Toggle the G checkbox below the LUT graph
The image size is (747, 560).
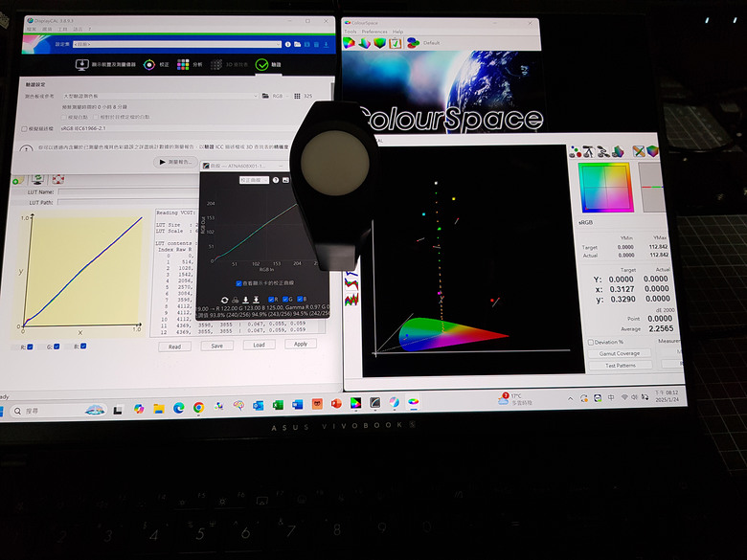click(x=57, y=347)
